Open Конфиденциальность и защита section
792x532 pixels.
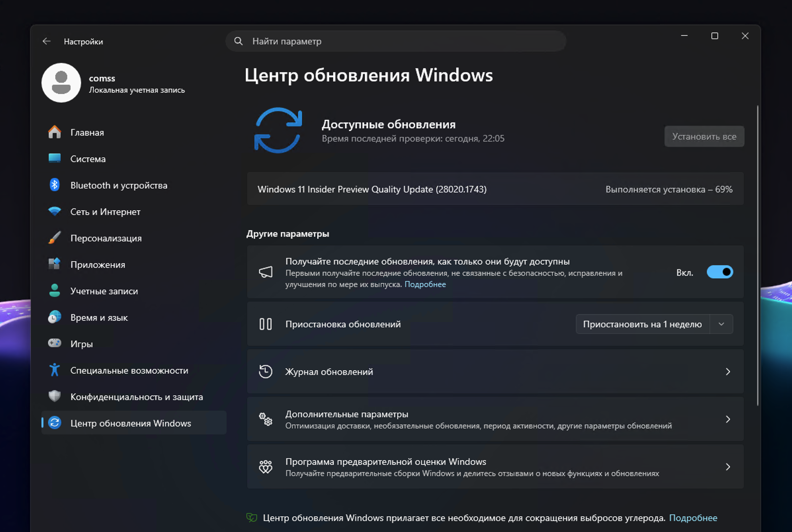[x=134, y=397]
